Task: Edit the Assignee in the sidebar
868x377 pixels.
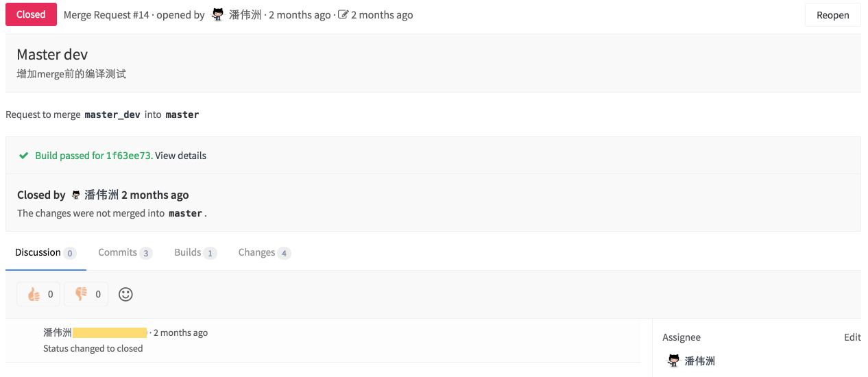Action: (852, 337)
